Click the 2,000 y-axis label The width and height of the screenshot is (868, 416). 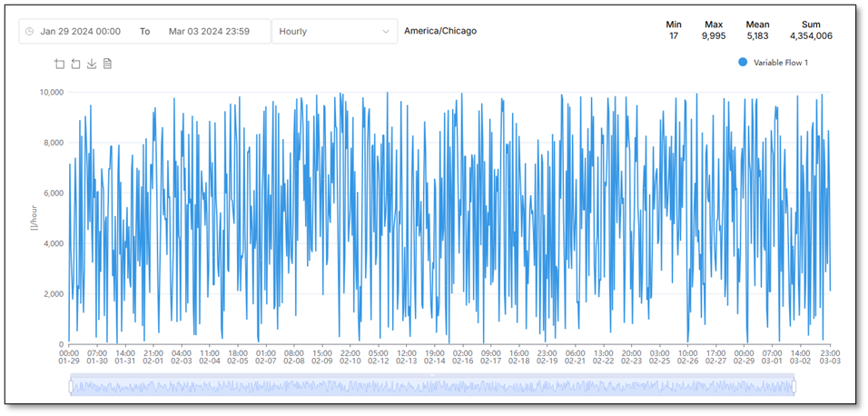[x=54, y=293]
